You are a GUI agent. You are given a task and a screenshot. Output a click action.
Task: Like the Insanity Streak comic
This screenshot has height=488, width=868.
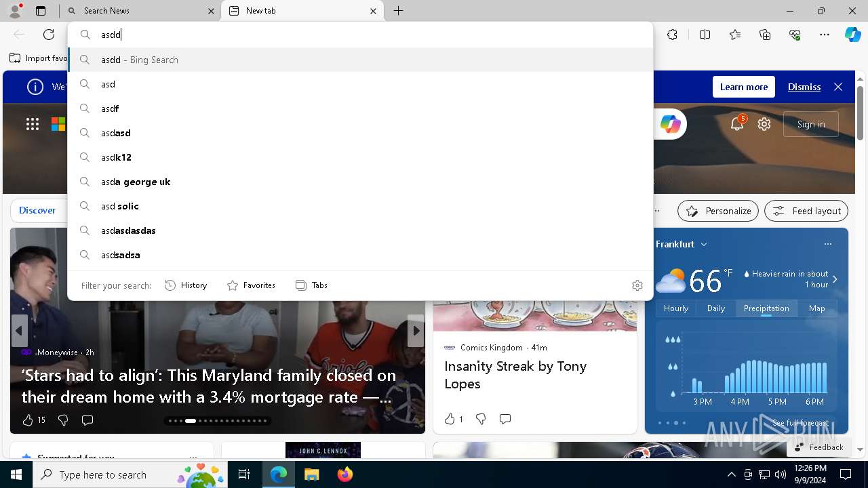(450, 419)
